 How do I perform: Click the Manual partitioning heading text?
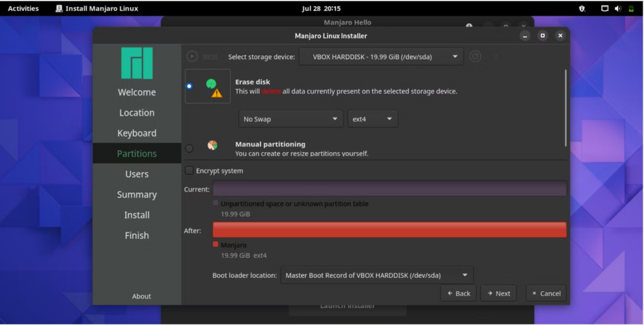click(270, 144)
